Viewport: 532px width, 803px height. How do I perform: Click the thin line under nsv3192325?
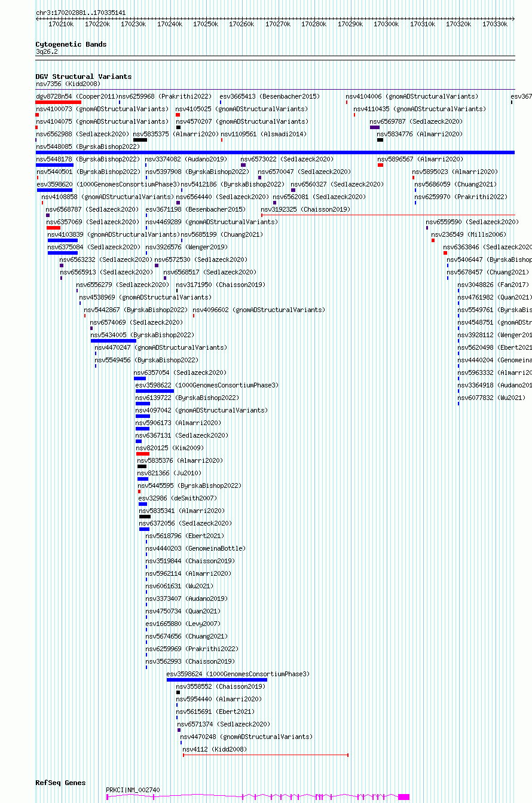387,215
